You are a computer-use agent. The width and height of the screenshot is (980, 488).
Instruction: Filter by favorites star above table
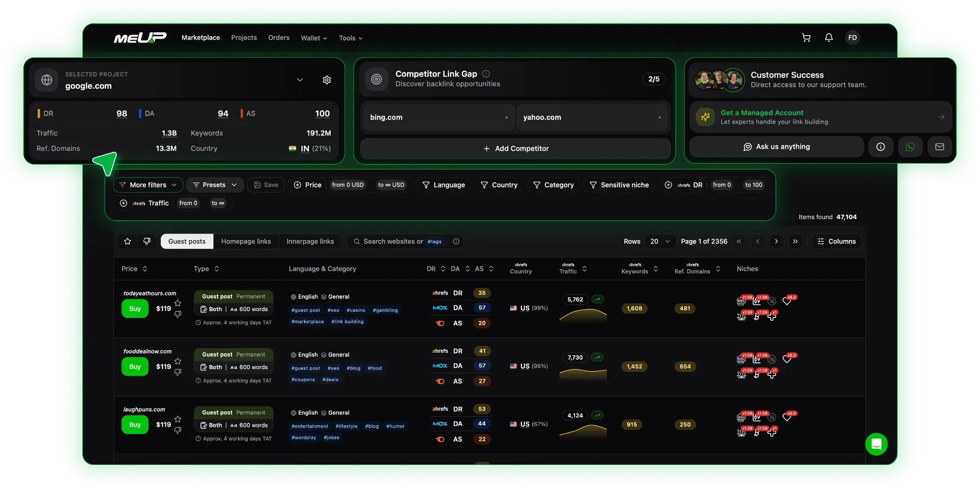[x=127, y=241]
